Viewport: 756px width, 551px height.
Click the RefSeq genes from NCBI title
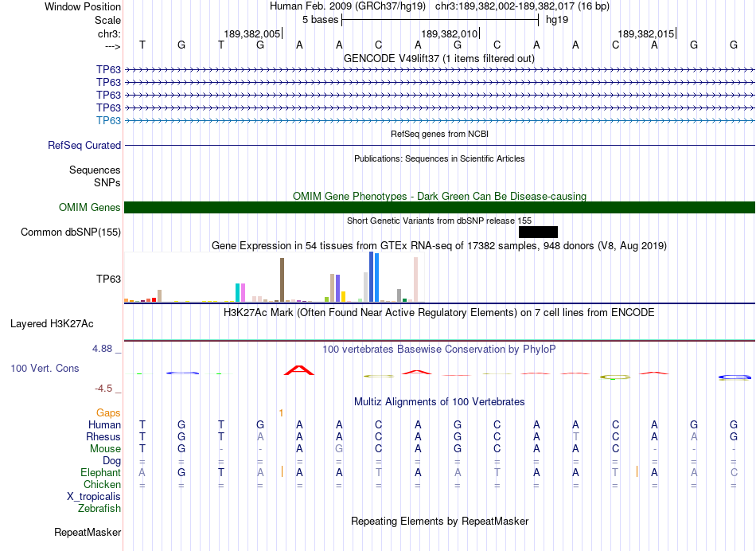click(x=439, y=134)
